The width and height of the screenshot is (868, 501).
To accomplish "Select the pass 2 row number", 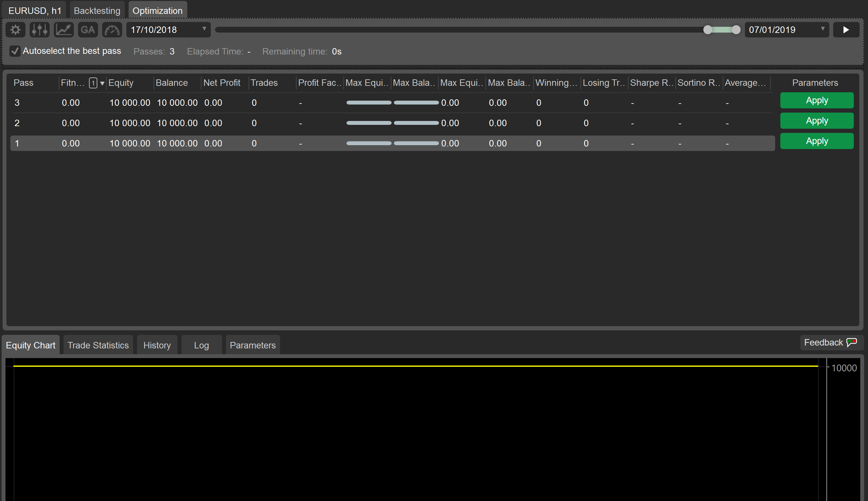I will [17, 123].
